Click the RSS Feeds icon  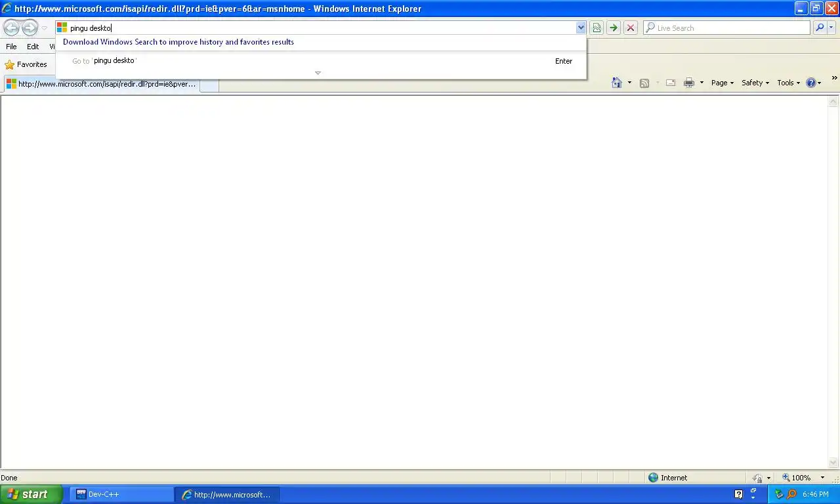tap(644, 83)
